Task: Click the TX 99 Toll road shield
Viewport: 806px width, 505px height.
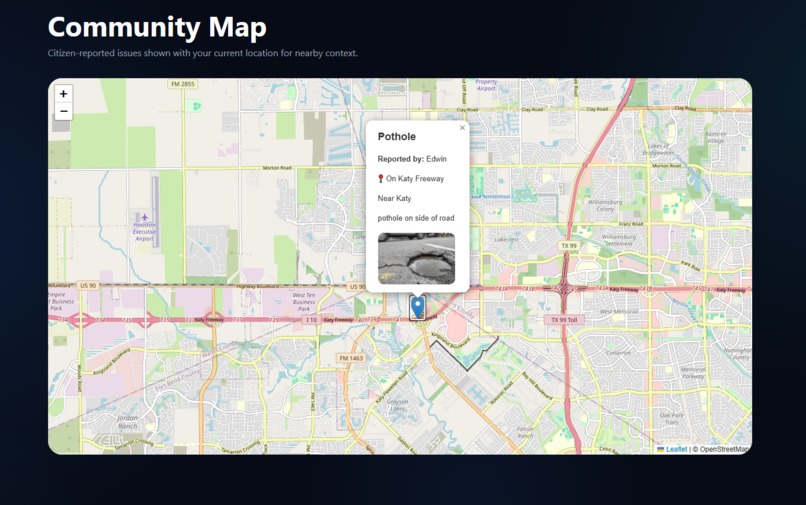Action: 564,320
